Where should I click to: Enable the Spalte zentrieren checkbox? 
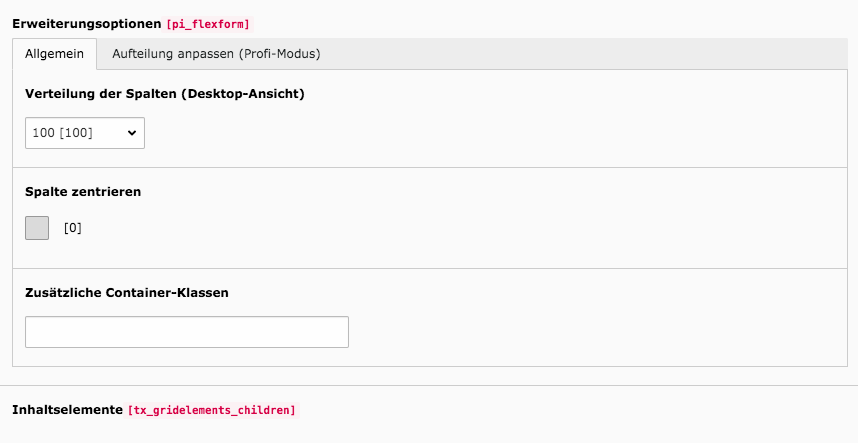coord(37,228)
